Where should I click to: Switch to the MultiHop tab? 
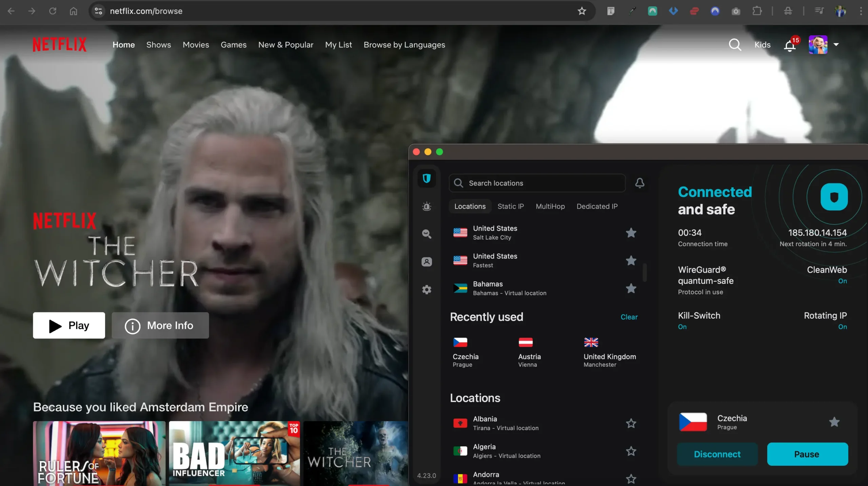550,206
